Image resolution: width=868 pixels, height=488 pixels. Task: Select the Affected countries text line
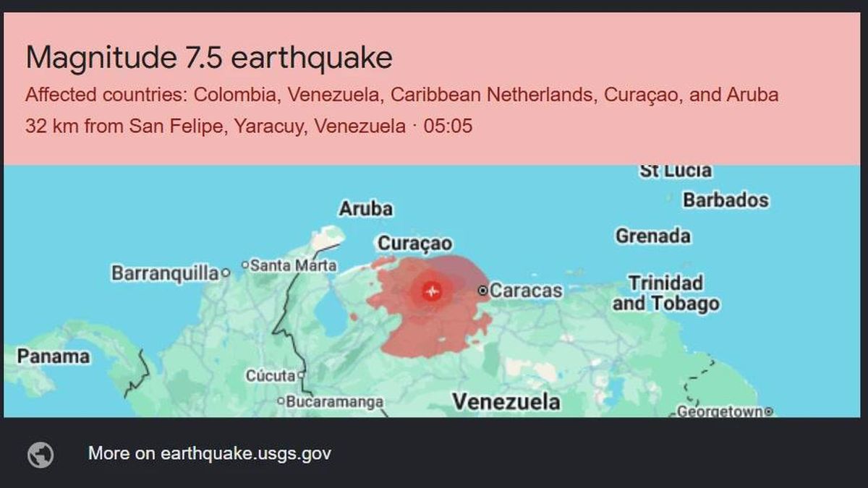[x=402, y=95]
